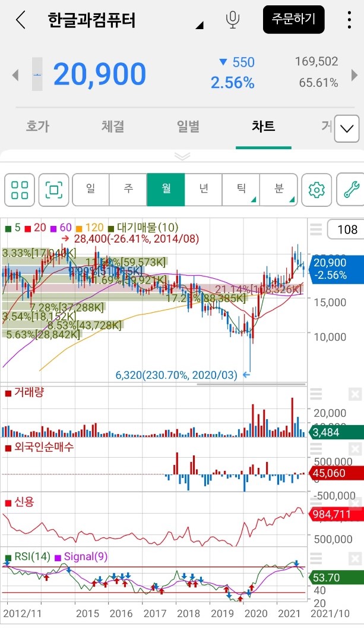Switch to the 체결 tab
The width and height of the screenshot is (364, 629).
pyautogui.click(x=113, y=127)
